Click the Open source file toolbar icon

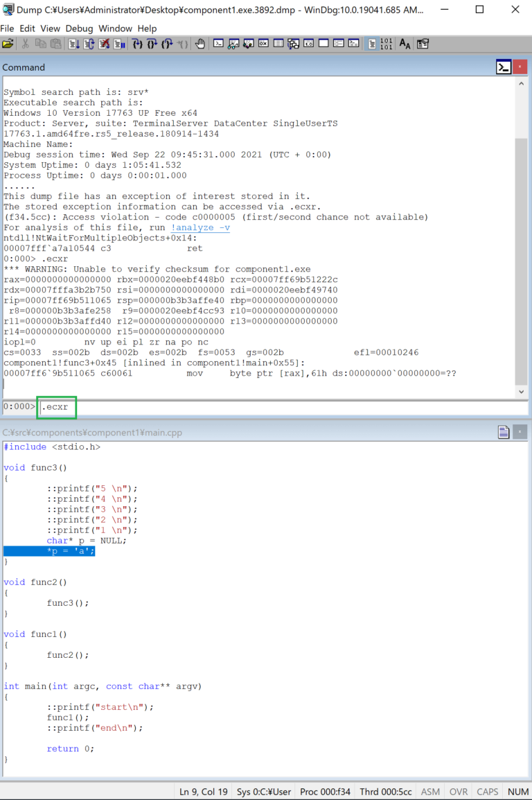(8, 44)
